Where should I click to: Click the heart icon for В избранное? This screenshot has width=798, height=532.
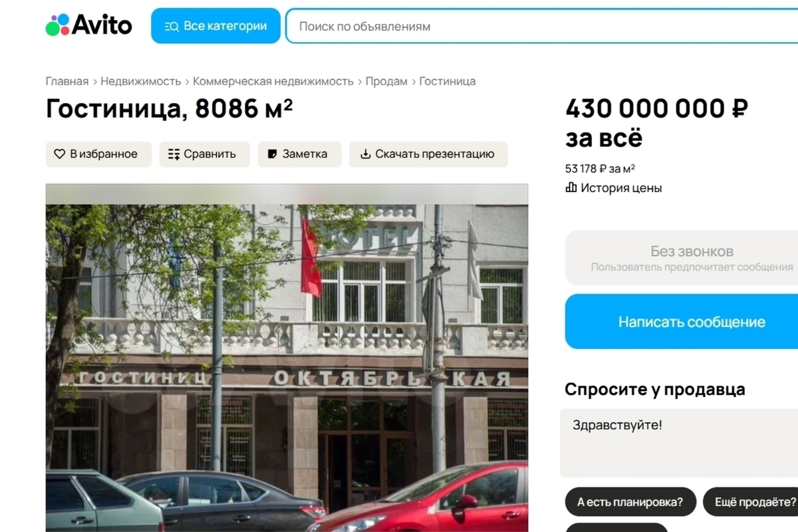point(59,154)
